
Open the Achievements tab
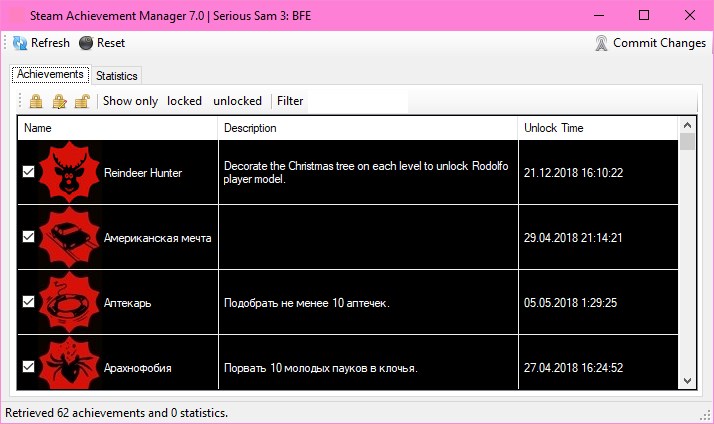[50, 74]
